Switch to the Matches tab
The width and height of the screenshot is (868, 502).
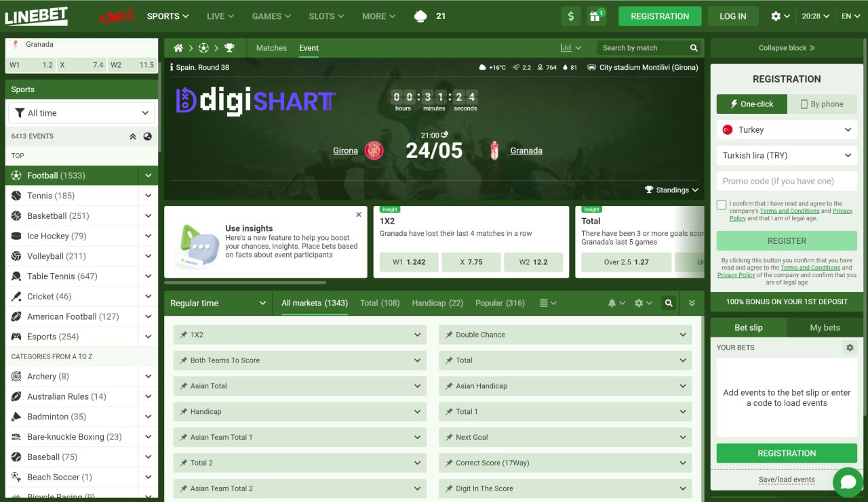pos(271,48)
